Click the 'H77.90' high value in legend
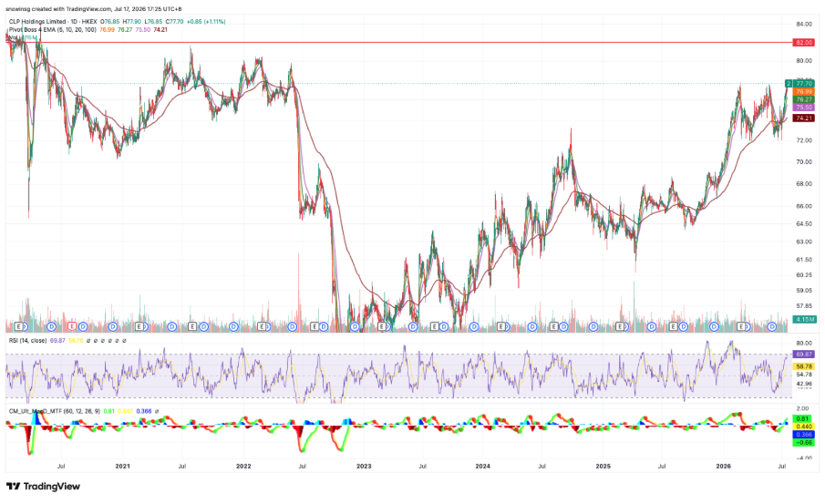Viewport: 825px width, 504px height. pyautogui.click(x=132, y=22)
